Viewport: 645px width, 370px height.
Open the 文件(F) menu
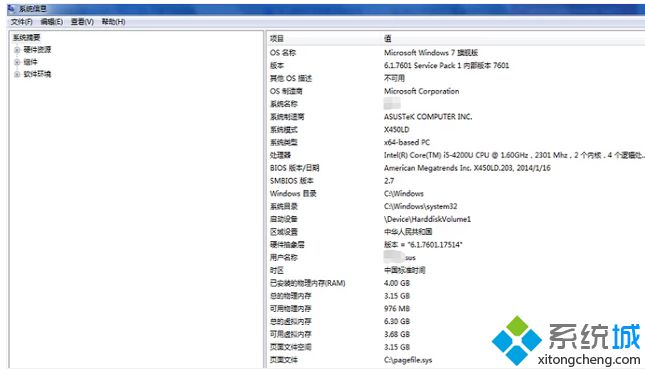[21, 22]
